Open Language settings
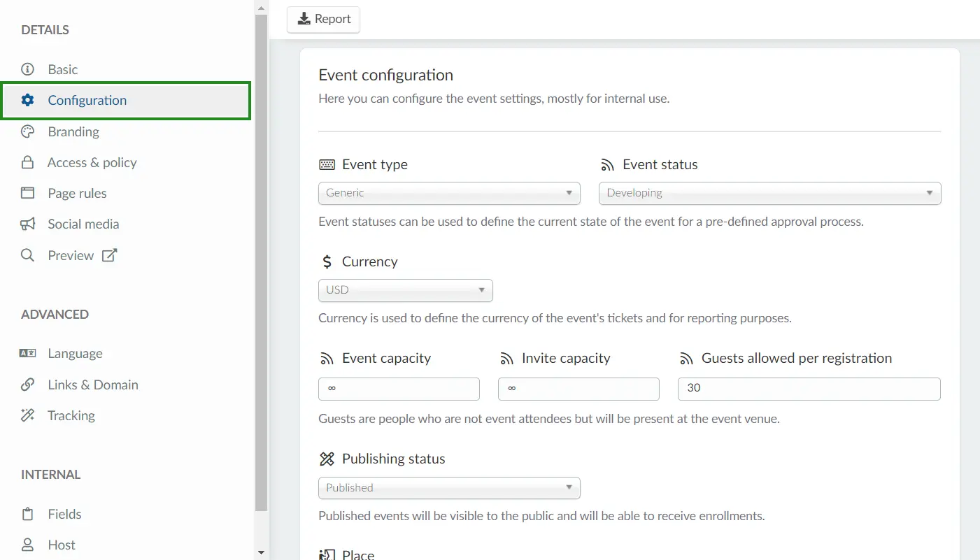The height and width of the screenshot is (560, 980). coord(75,353)
